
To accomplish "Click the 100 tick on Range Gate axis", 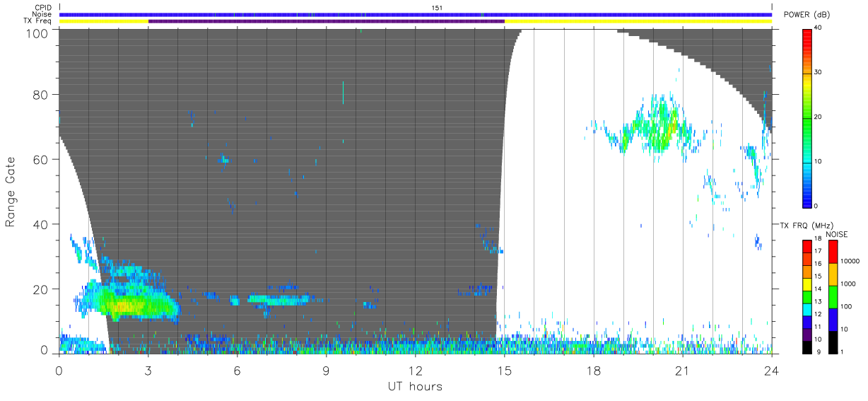I will coord(38,33).
